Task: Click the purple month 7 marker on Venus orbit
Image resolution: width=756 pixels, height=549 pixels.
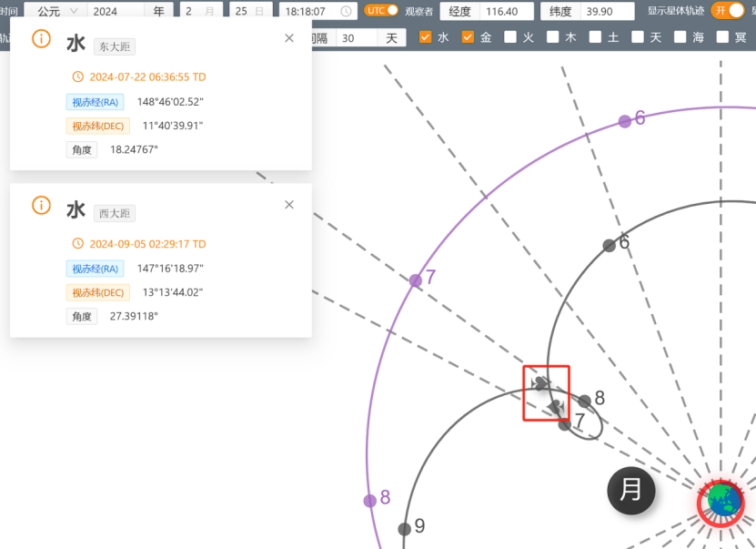Action: [x=416, y=280]
